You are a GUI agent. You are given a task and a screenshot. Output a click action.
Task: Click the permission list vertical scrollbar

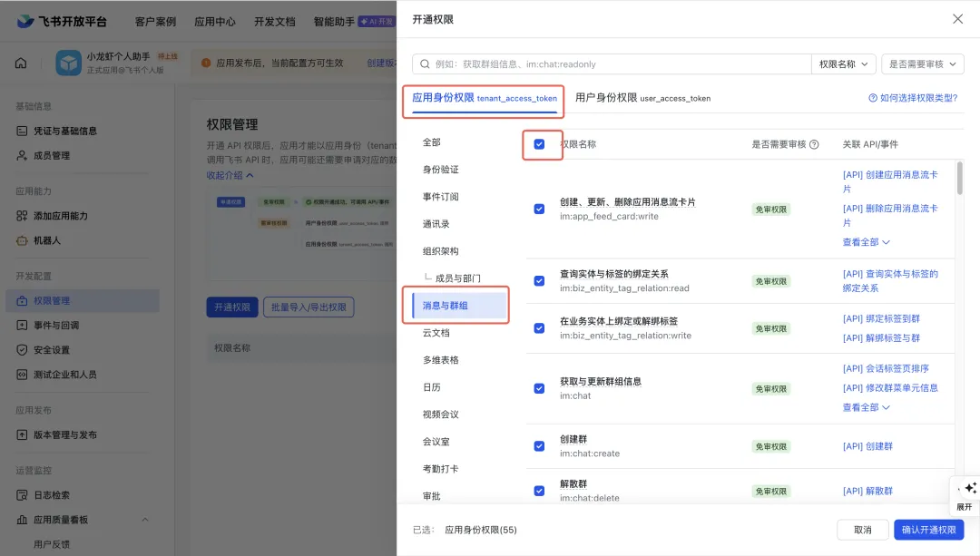[959, 178]
